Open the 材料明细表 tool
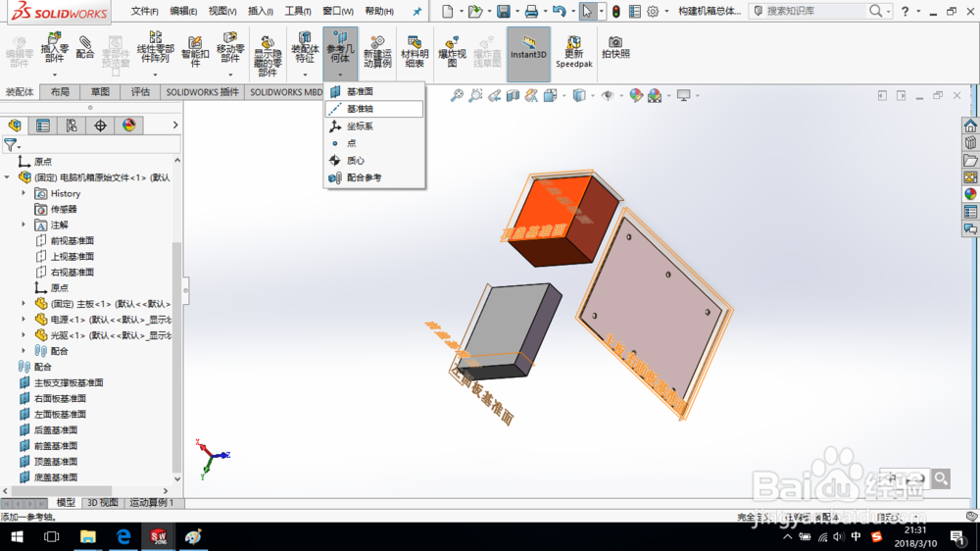The height and width of the screenshot is (551, 980). [415, 52]
